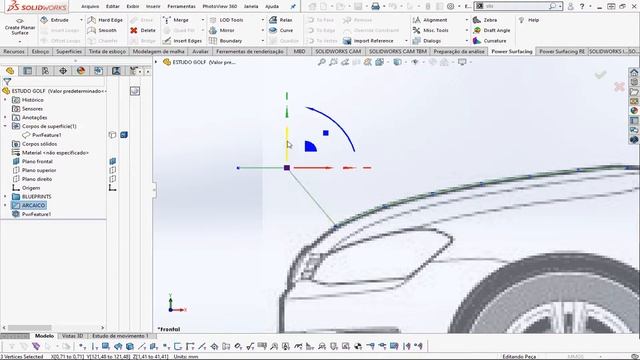
Task: Toggle visibility icon beside Plano frontal
Action: click(113, 161)
